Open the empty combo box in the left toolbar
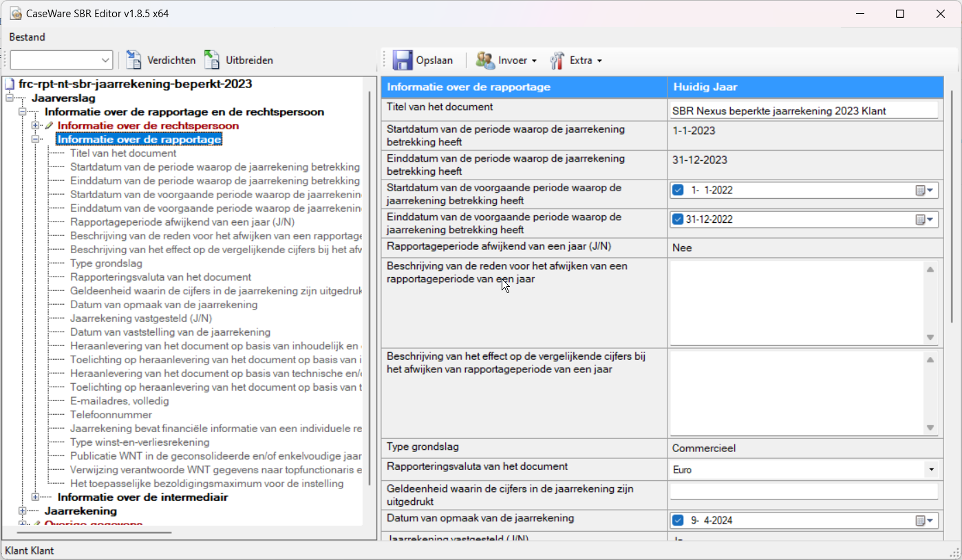Image resolution: width=962 pixels, height=560 pixels. click(x=61, y=61)
